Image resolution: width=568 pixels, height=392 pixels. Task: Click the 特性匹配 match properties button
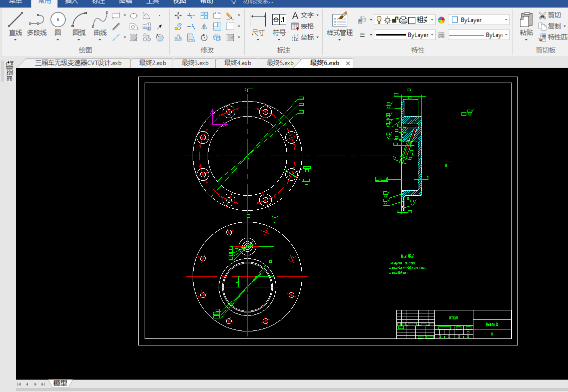coord(553,38)
